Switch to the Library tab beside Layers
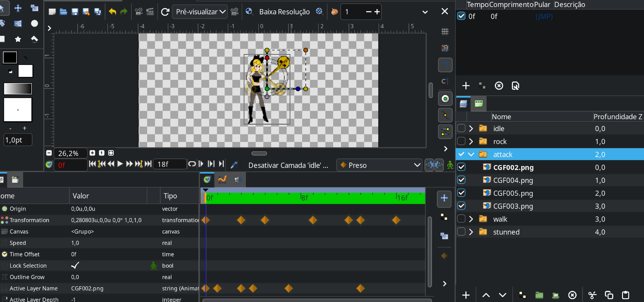644x302 pixels. (x=479, y=103)
